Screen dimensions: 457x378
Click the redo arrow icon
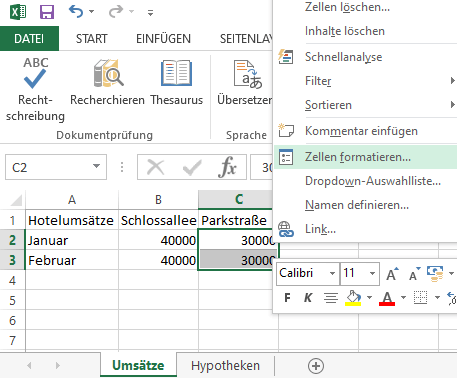[116, 12]
